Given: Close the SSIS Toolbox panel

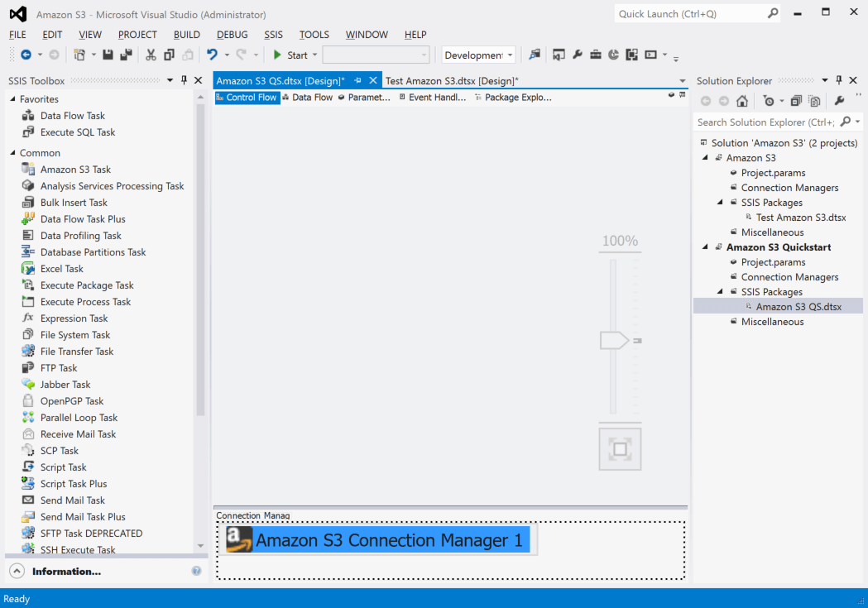Looking at the screenshot, I should [x=199, y=80].
